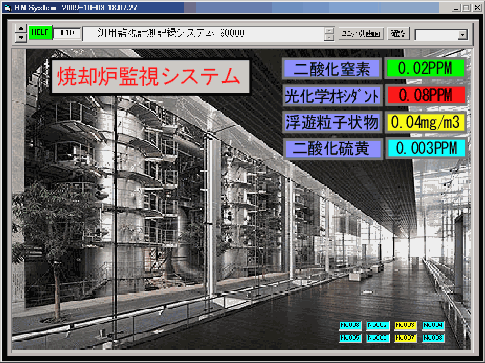Click the leftmost cyan button in the lower button row
Viewport: 485px width, 363px height.
(x=350, y=338)
